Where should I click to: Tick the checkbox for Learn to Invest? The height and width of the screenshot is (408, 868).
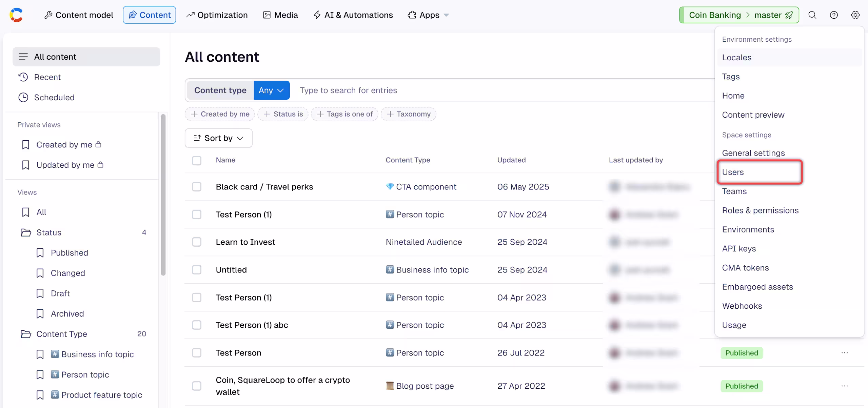coord(197,242)
